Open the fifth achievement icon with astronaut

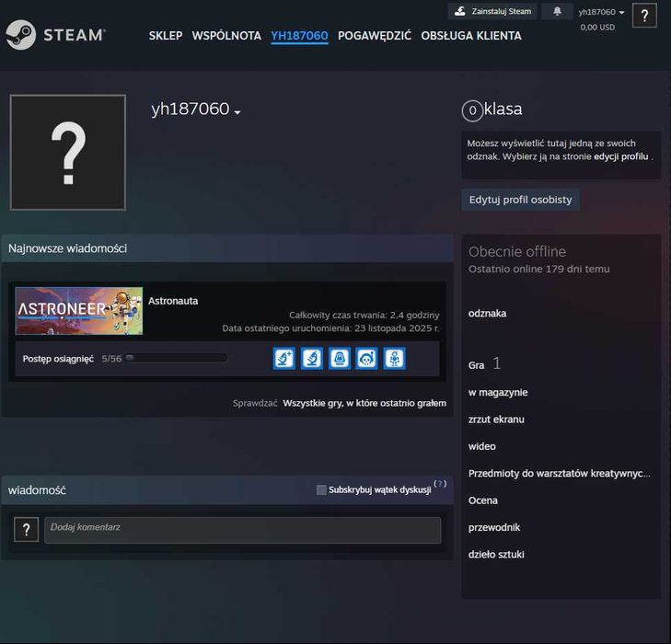(x=395, y=359)
